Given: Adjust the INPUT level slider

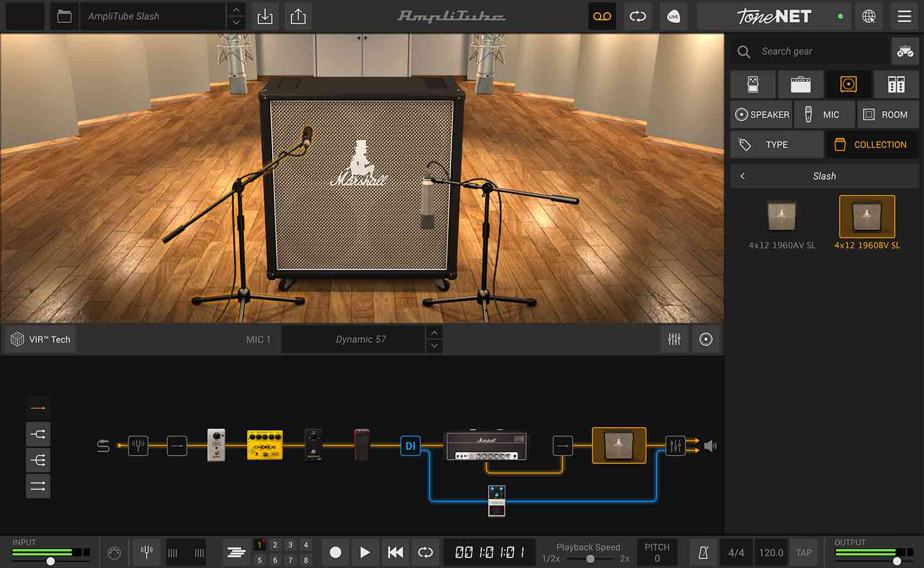Looking at the screenshot, I should tap(51, 561).
